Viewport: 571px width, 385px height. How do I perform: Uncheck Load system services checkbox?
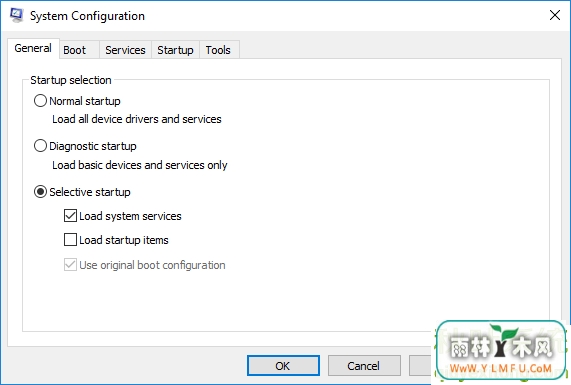click(x=70, y=216)
